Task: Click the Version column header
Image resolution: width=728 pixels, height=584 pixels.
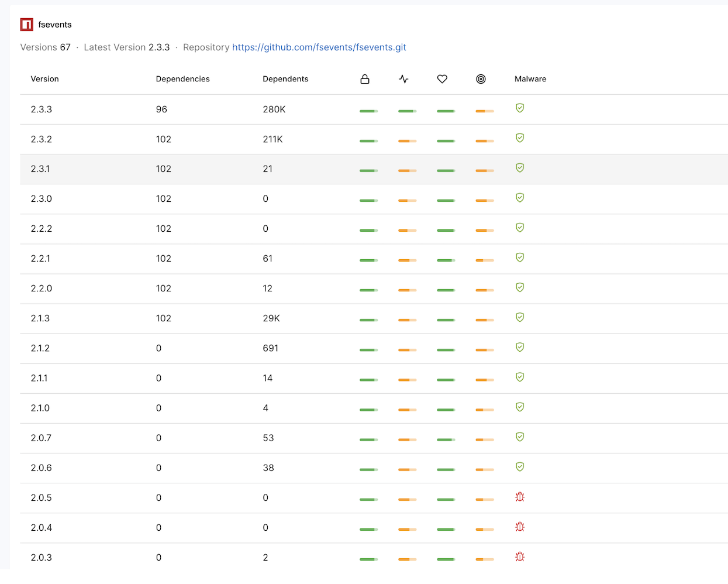Action: [x=44, y=79]
